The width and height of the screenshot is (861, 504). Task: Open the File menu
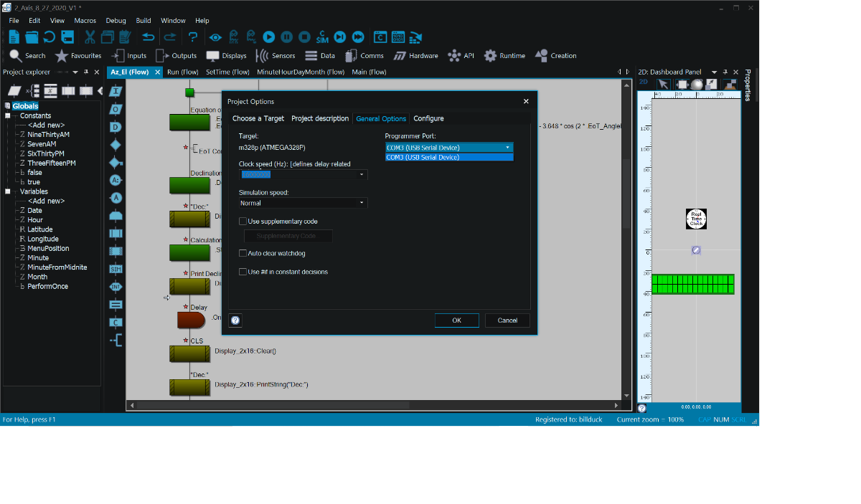14,21
